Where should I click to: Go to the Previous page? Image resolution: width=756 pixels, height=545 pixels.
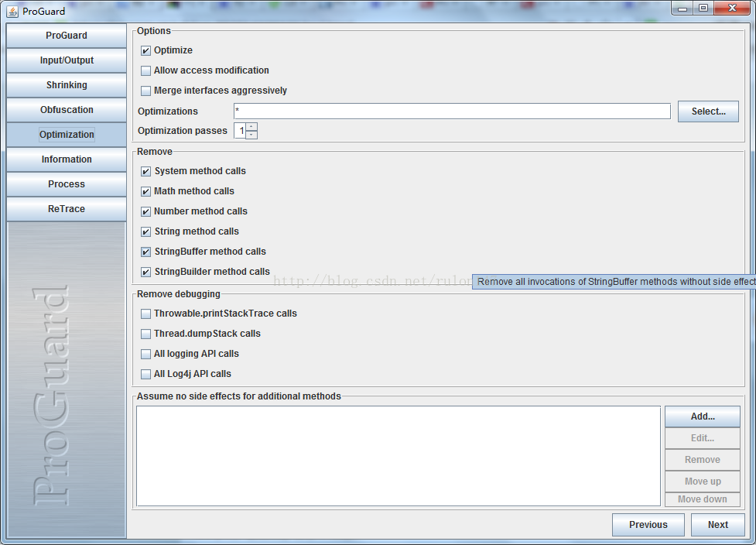pyautogui.click(x=648, y=525)
